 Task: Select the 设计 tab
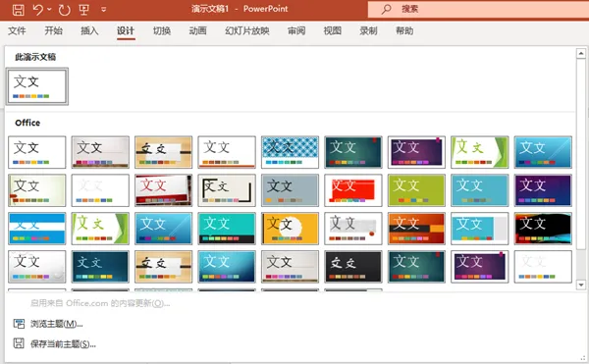126,30
